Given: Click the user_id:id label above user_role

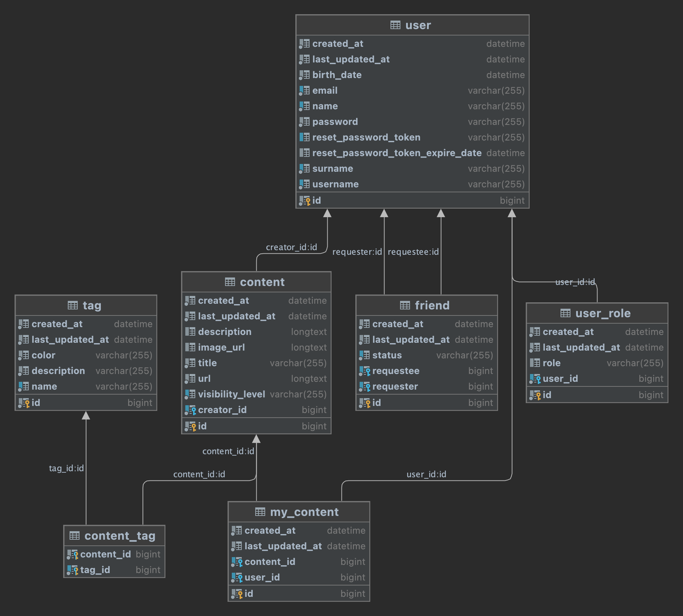Looking at the screenshot, I should click(575, 282).
